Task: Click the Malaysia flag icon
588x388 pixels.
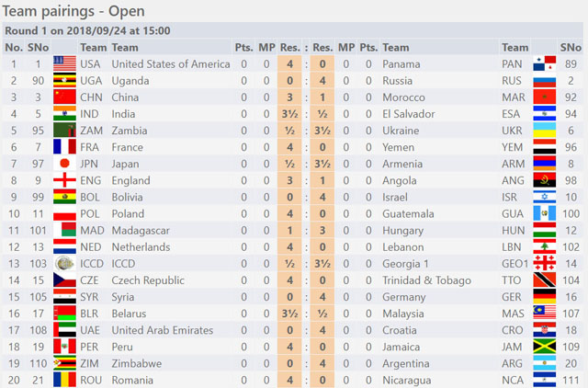Action: tap(545, 314)
